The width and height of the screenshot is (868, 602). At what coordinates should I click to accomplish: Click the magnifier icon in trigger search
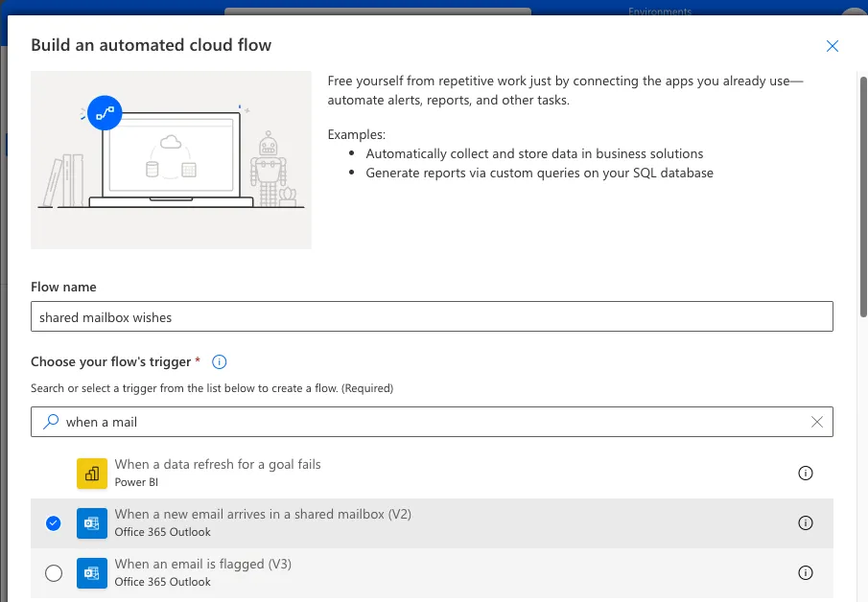[49, 422]
